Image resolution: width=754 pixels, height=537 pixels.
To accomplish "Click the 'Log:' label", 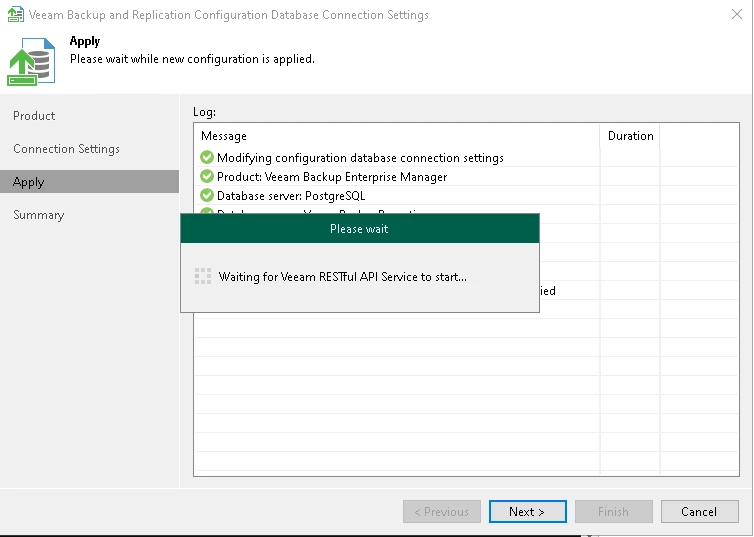I will [x=204, y=112].
